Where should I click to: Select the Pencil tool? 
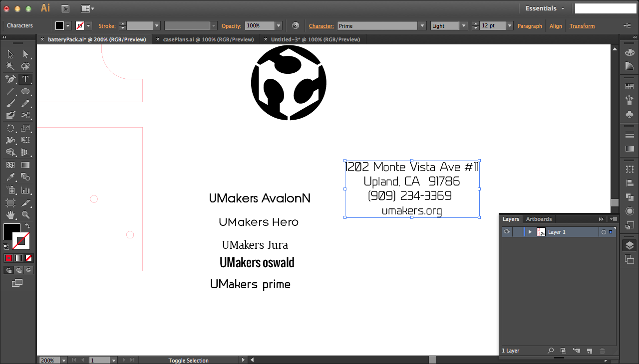point(25,103)
